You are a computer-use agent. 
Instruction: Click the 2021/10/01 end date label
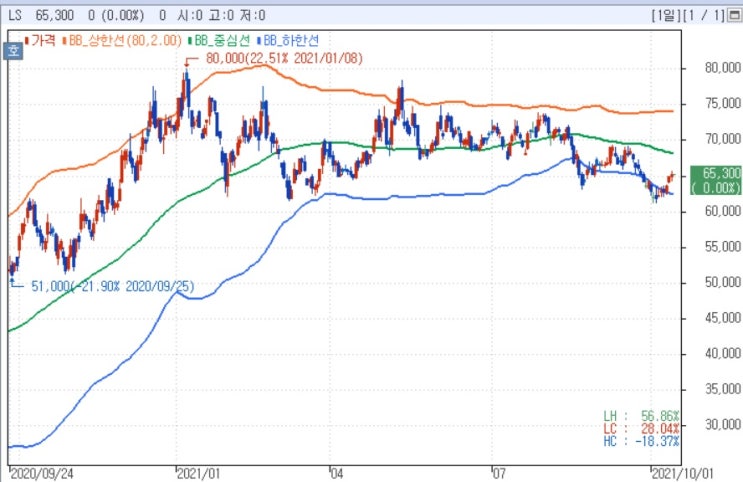point(682,473)
